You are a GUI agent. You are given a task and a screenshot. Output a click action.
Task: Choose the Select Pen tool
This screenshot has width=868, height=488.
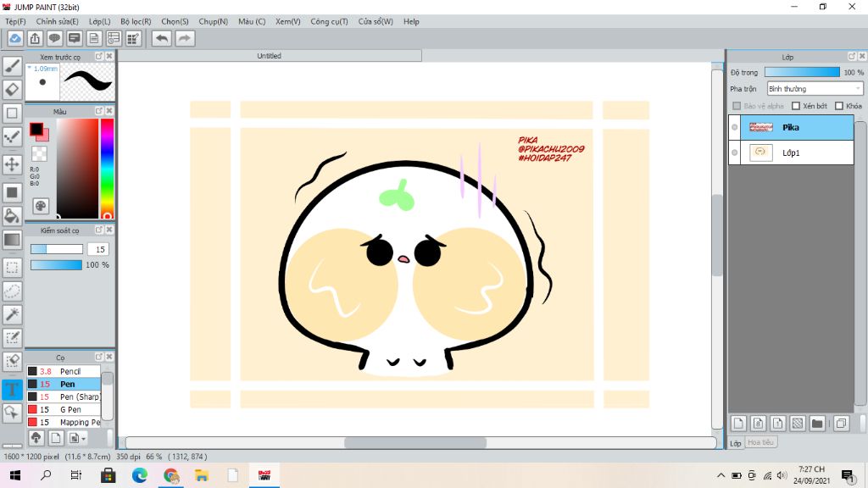coord(12,338)
